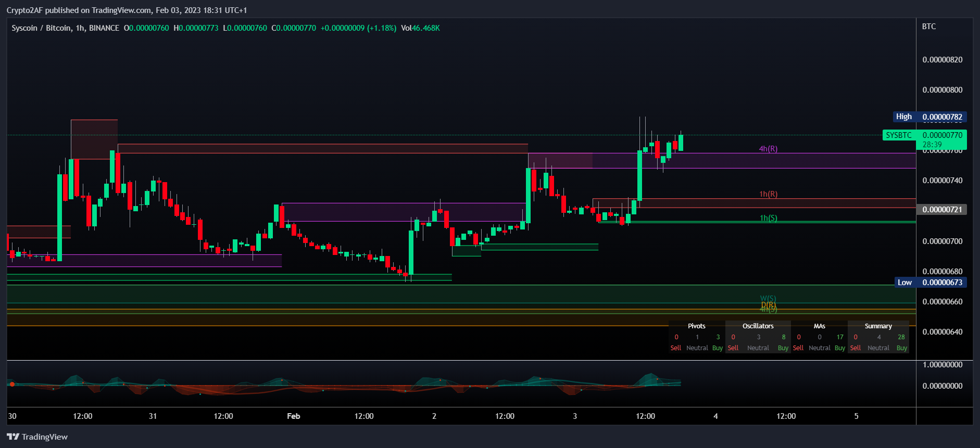Click the 30 date label on the time axis
The image size is (980, 448).
click(x=12, y=416)
